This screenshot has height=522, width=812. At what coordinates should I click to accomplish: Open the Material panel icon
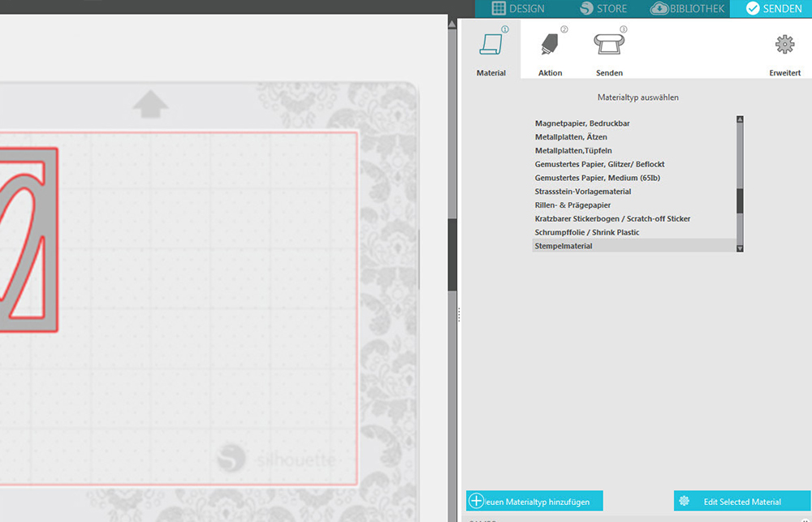(490, 45)
